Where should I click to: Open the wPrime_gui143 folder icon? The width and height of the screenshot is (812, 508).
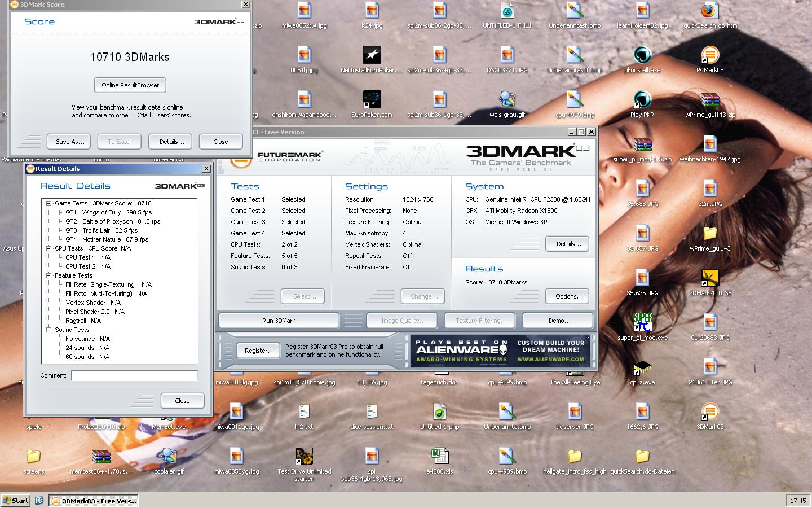(710, 238)
